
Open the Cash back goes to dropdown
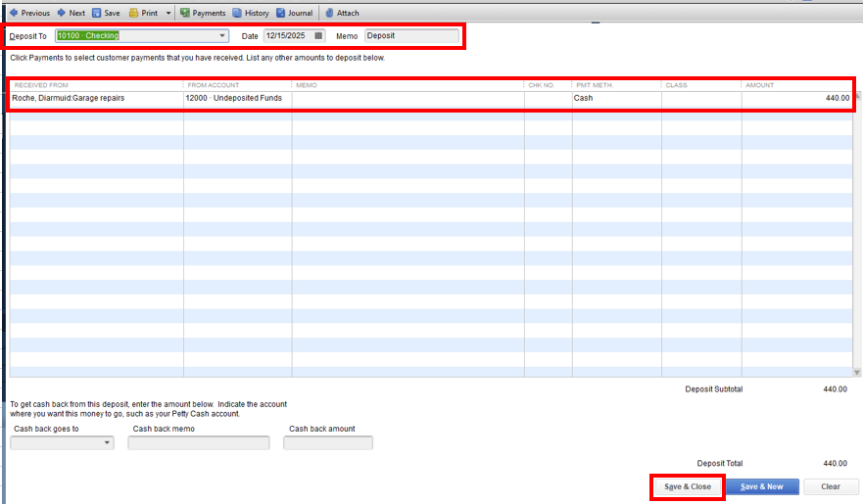click(x=107, y=443)
